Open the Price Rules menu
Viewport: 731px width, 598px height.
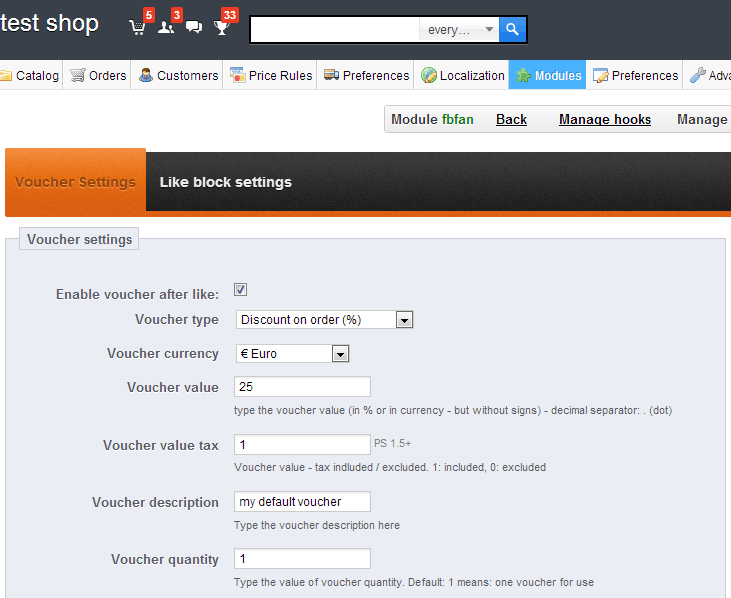(x=270, y=75)
